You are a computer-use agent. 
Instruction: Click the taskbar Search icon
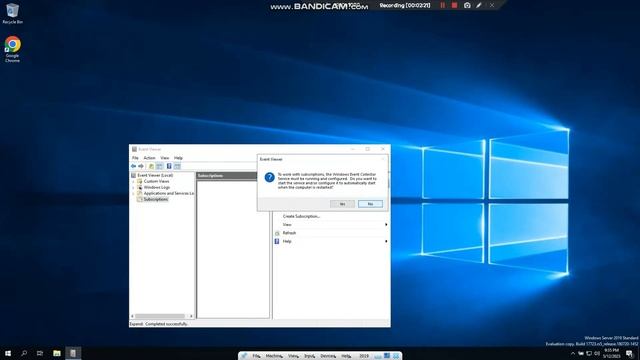click(24, 353)
